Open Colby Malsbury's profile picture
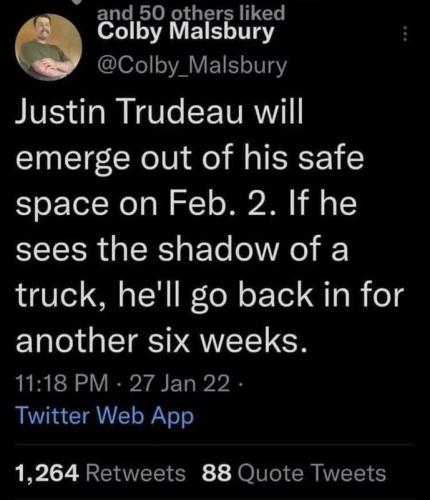The image size is (430, 500). click(x=49, y=47)
